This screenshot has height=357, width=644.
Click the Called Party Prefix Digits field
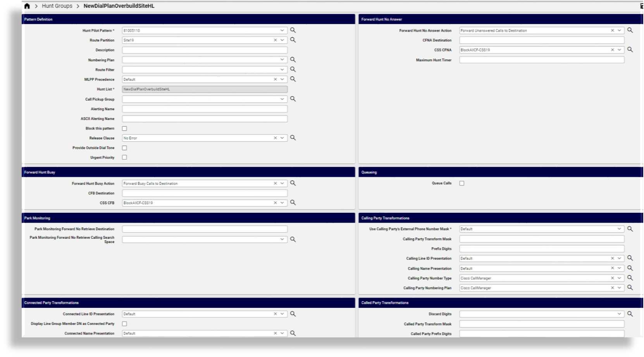point(542,334)
